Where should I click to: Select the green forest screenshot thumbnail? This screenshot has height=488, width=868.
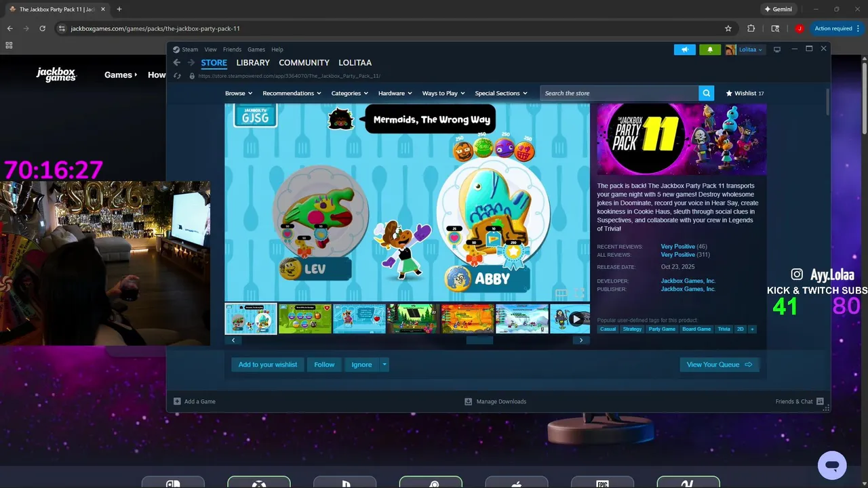point(414,319)
